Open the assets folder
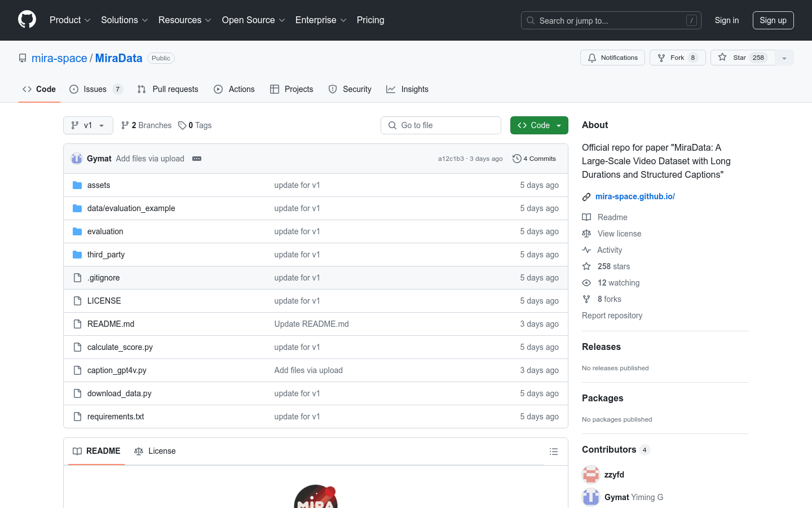This screenshot has height=508, width=812. [x=99, y=185]
